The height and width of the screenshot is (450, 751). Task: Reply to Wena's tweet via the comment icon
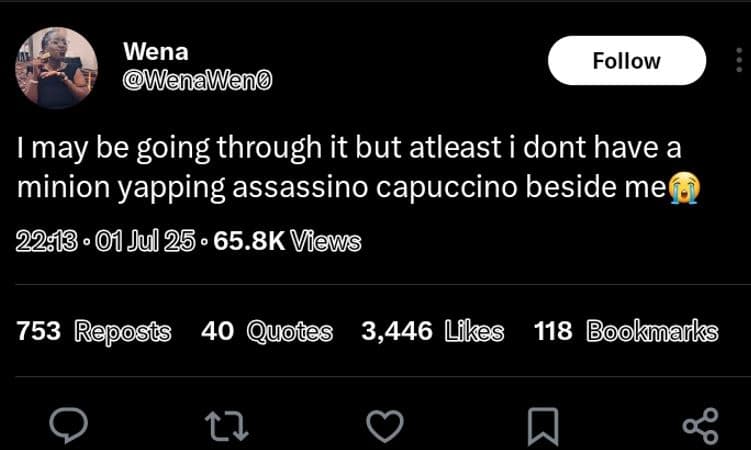[x=72, y=427]
